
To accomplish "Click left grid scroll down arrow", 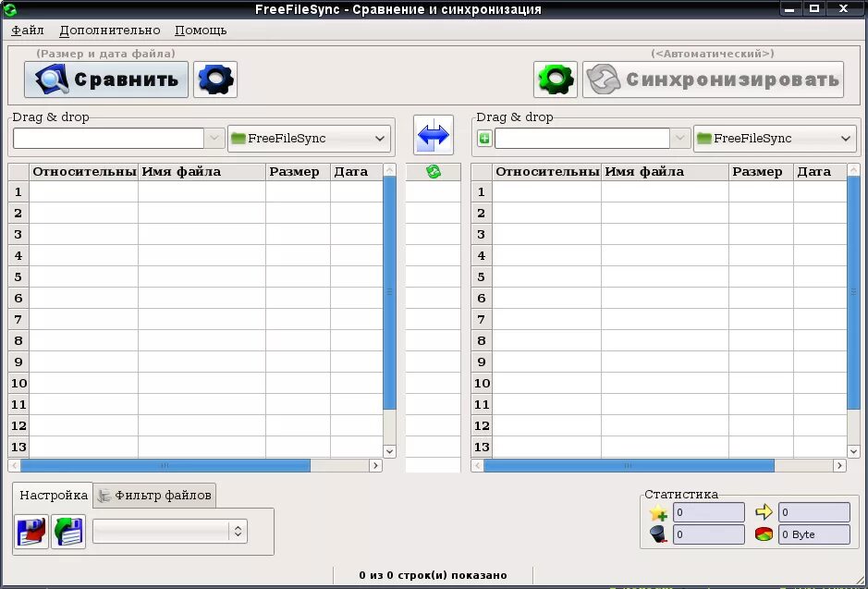I will (389, 451).
